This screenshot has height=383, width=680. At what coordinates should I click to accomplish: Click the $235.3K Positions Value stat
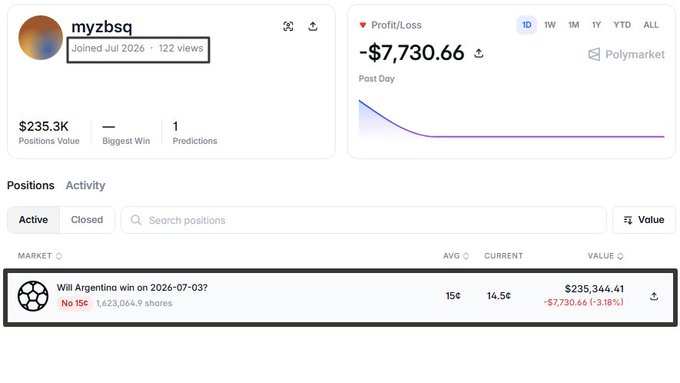49,132
